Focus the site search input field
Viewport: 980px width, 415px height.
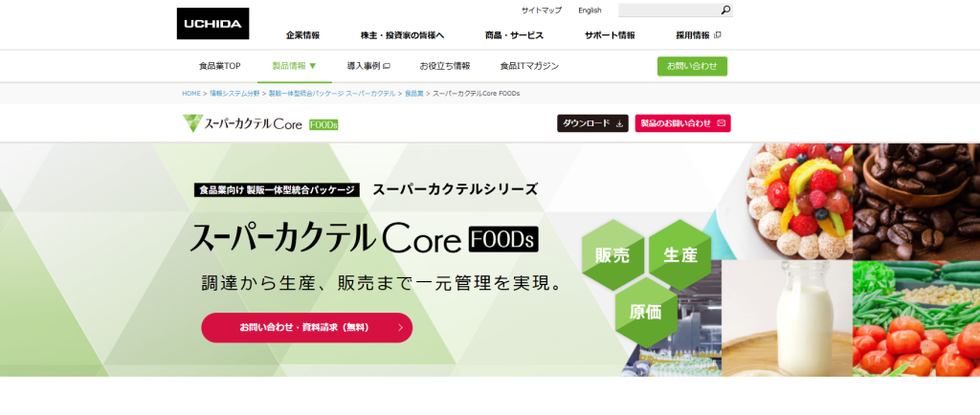pos(669,10)
